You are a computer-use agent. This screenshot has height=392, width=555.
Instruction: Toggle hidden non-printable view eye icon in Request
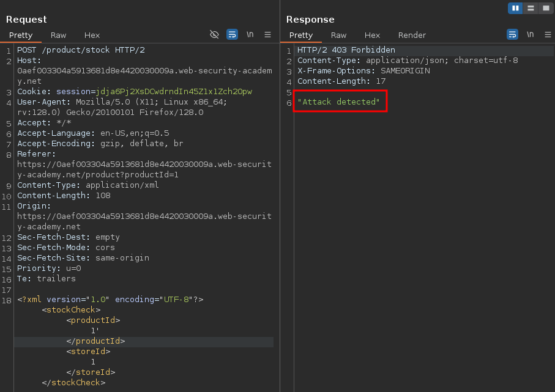(x=214, y=35)
